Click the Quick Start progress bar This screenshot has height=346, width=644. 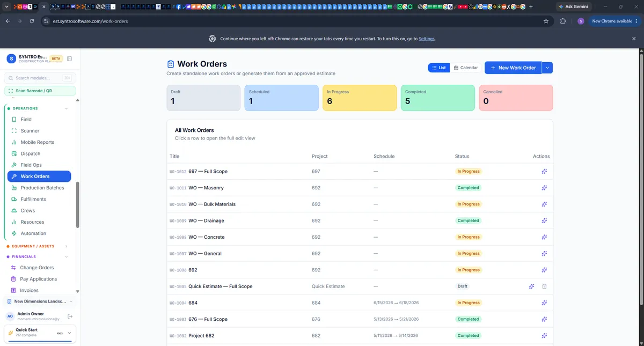point(40,340)
